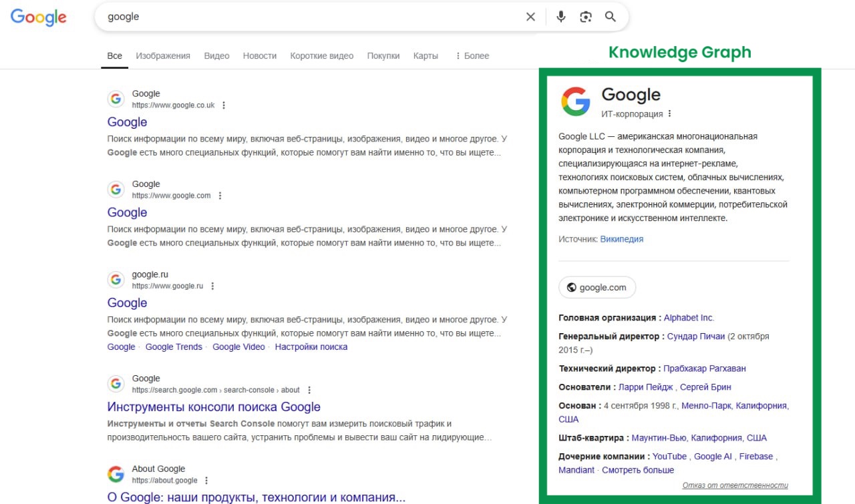Click favicon of google.co.uk result
This screenshot has height=504, width=855.
(x=116, y=99)
